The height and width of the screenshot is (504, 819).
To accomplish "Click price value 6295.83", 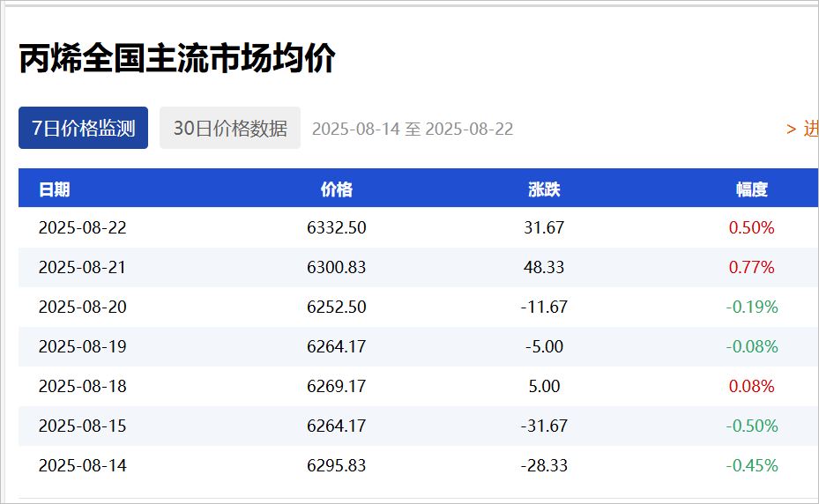I will point(337,466).
